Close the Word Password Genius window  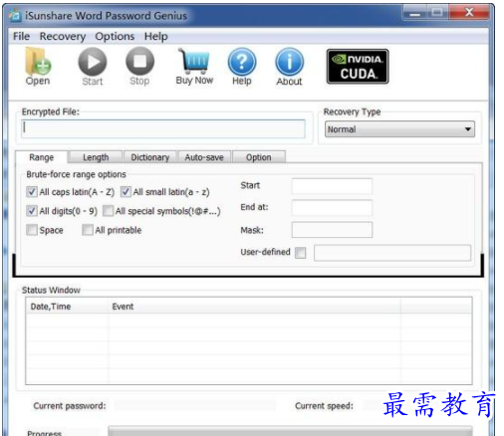coord(469,13)
